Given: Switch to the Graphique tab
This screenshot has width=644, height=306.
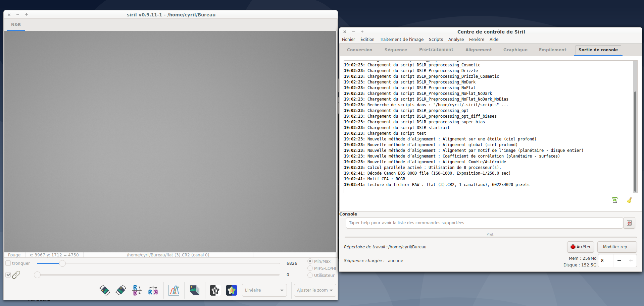Looking at the screenshot, I should (515, 50).
